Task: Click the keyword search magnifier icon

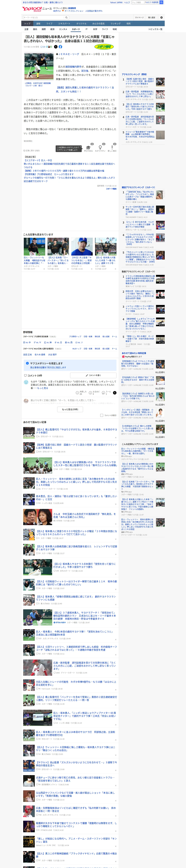Action: point(66,18)
